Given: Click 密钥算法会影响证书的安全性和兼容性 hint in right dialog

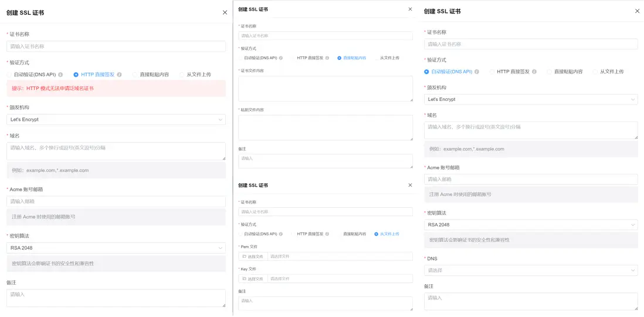Looking at the screenshot, I should [x=531, y=240].
